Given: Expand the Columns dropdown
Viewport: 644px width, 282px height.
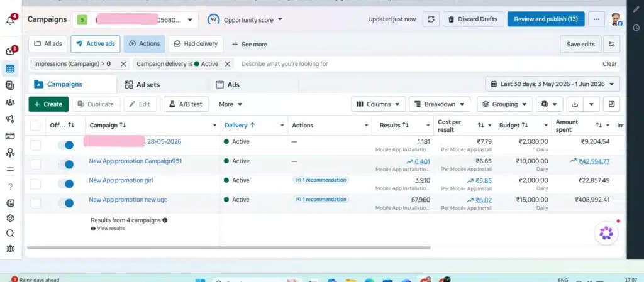Looking at the screenshot, I should [x=378, y=104].
